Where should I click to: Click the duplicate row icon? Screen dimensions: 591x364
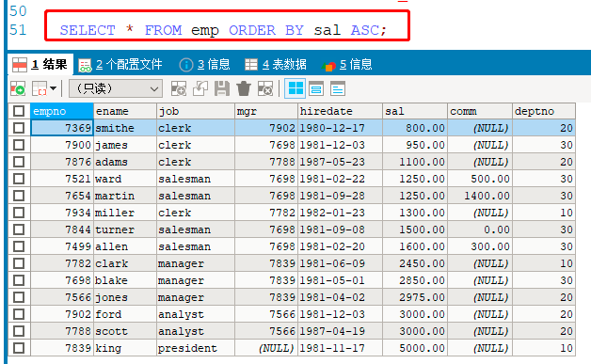click(200, 89)
